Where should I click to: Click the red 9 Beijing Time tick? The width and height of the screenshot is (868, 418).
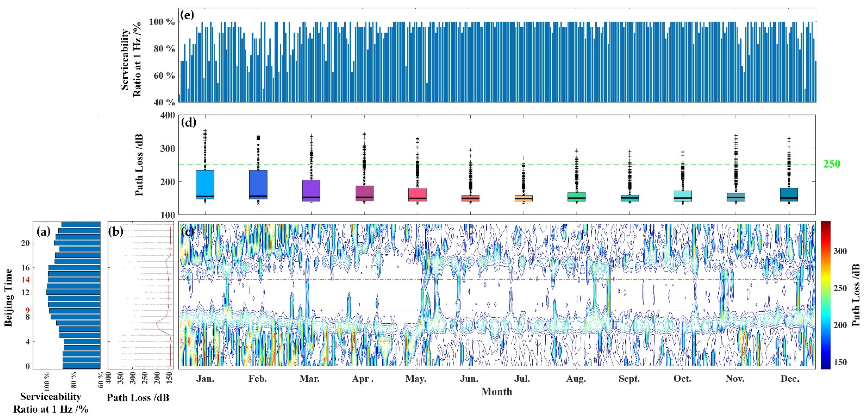click(27, 310)
